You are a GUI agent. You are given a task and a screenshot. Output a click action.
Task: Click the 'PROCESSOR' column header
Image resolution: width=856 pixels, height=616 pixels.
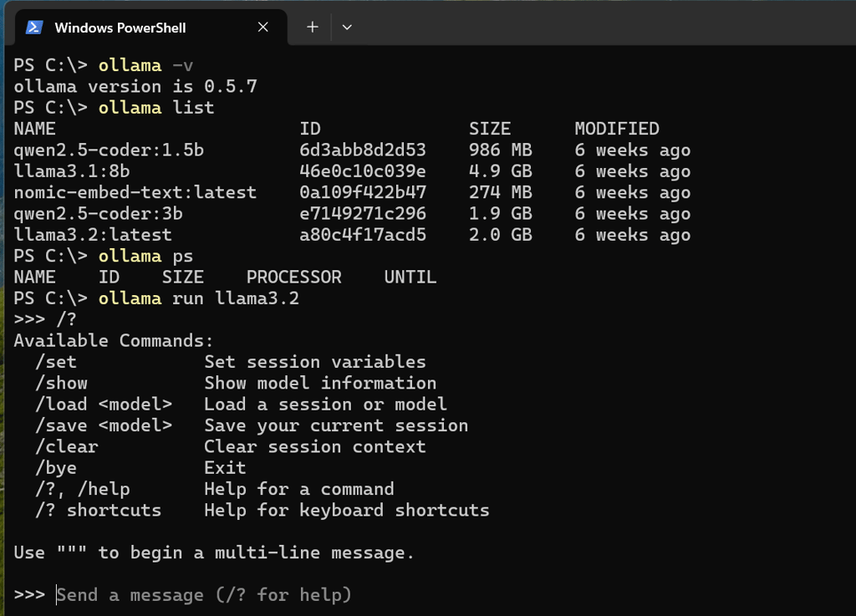click(x=293, y=277)
